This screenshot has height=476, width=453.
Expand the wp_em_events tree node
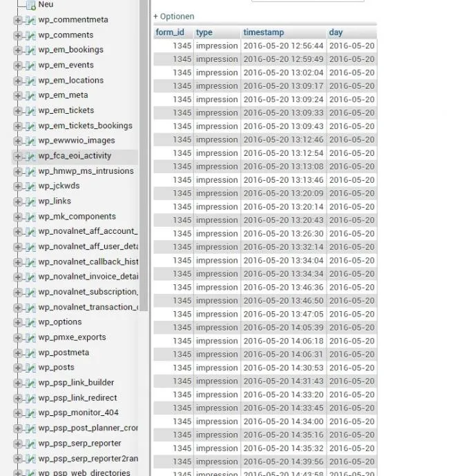tap(18, 66)
